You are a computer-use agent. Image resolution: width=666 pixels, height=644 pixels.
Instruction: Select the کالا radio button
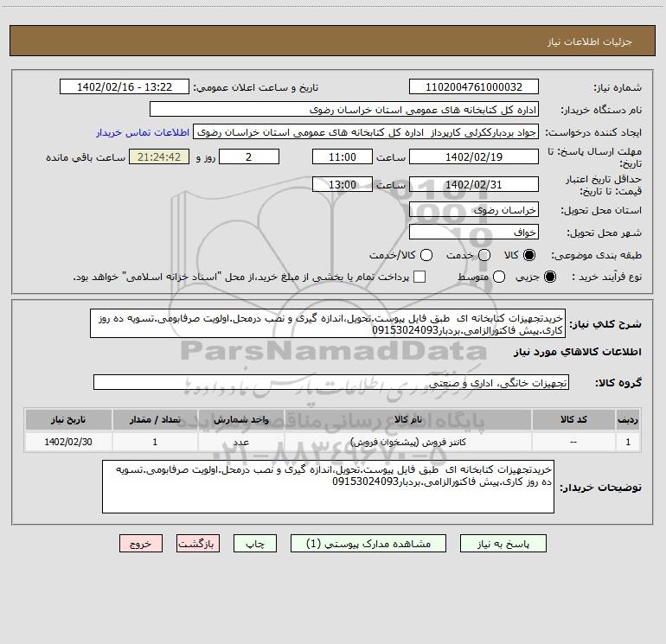529,255
